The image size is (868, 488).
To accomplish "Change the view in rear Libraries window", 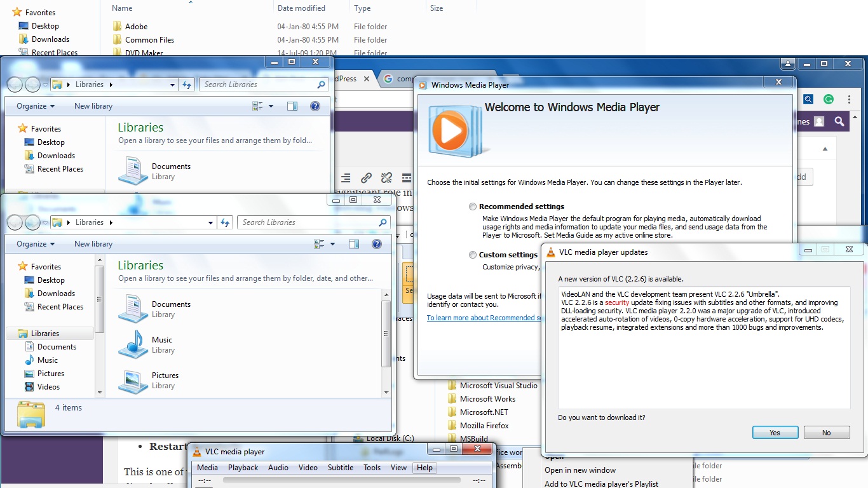I will 258,106.
